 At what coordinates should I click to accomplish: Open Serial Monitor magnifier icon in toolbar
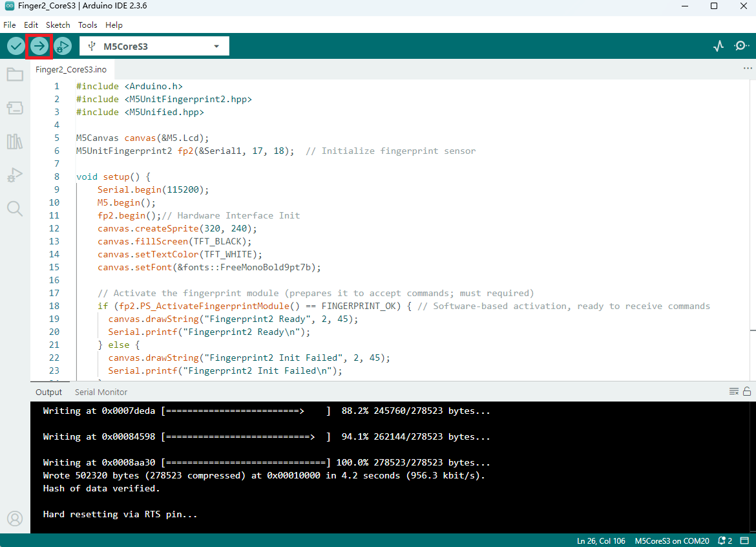741,46
